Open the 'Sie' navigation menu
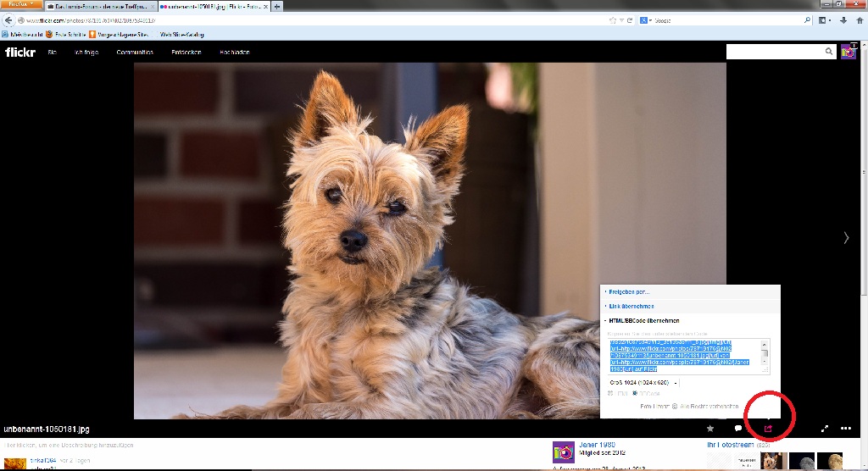The image size is (868, 471). tap(52, 52)
